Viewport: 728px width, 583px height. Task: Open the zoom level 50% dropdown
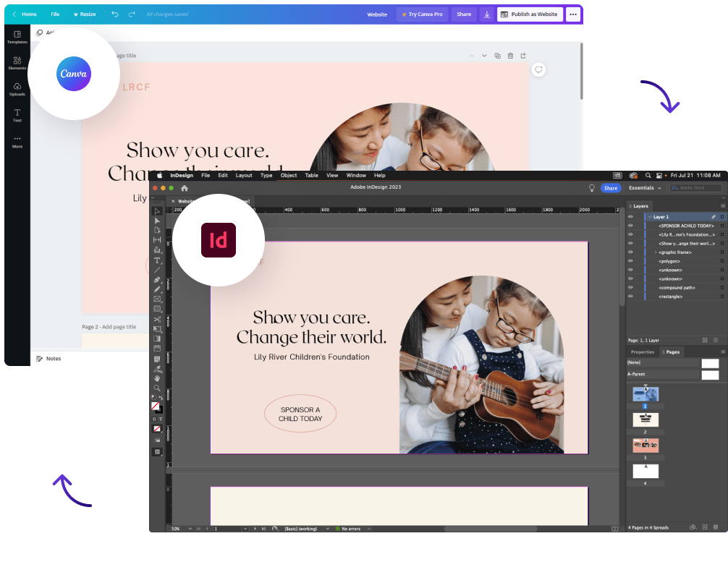coord(188,529)
